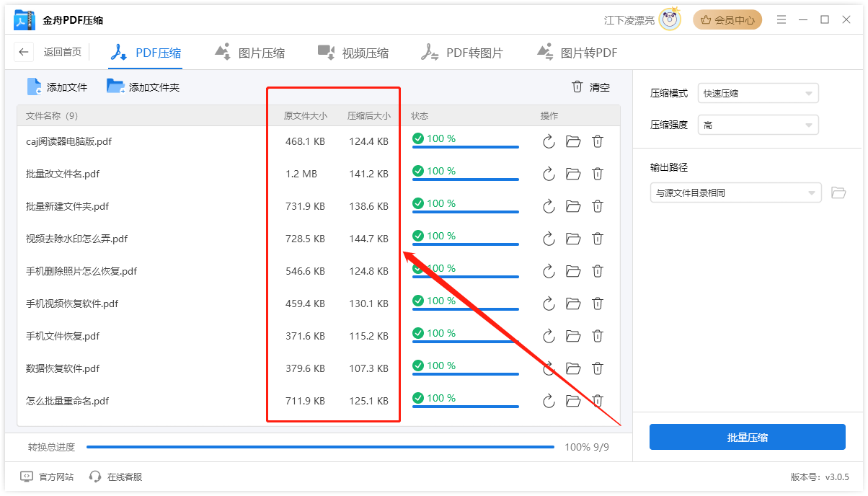Screen dimensions: 868x496
Task: Delete 批量改文件名.pdf from the list
Action: pyautogui.click(x=598, y=174)
